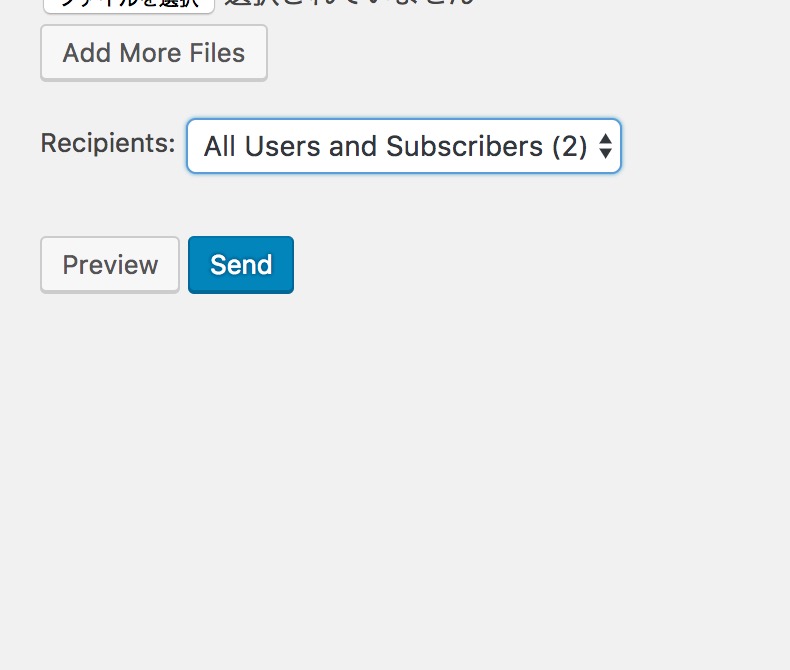Attach another file via Add More Files
This screenshot has height=670, width=790.
coord(154,53)
